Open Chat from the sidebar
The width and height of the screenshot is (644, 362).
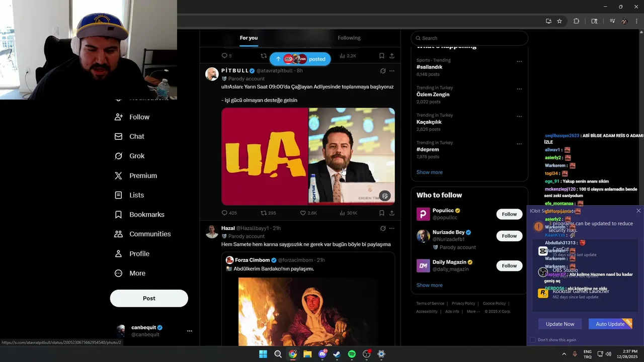(x=129, y=137)
